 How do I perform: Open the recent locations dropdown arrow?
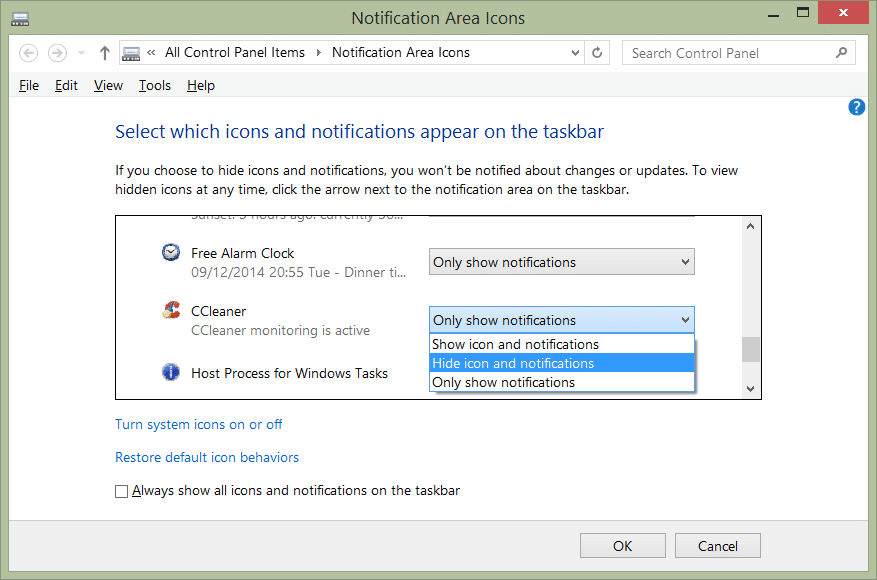tap(82, 53)
